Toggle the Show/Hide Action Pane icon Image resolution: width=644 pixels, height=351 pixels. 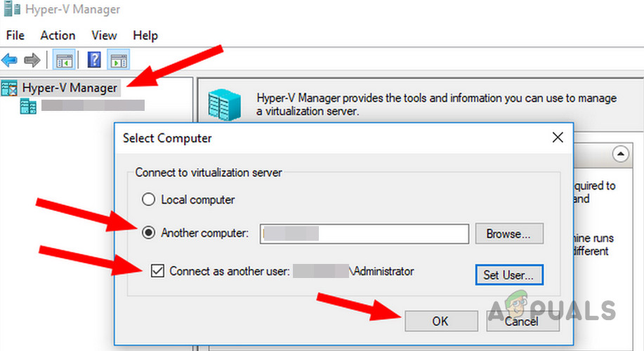119,60
